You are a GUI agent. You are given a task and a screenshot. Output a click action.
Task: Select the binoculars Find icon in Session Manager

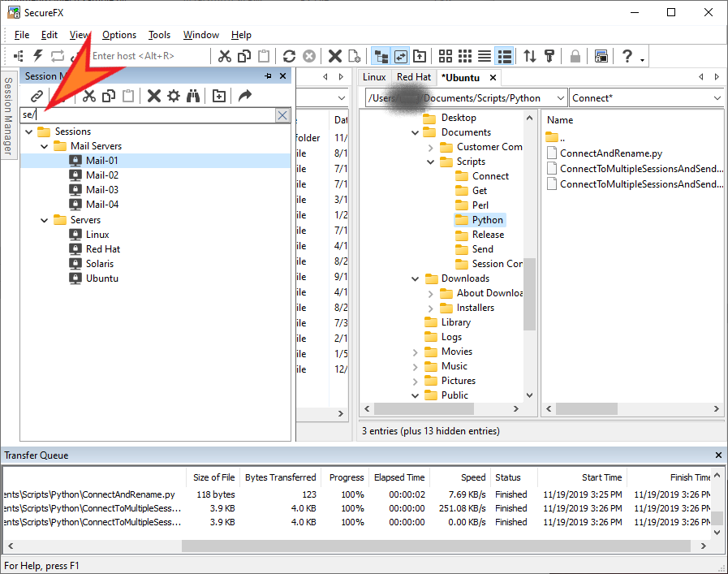coord(194,96)
